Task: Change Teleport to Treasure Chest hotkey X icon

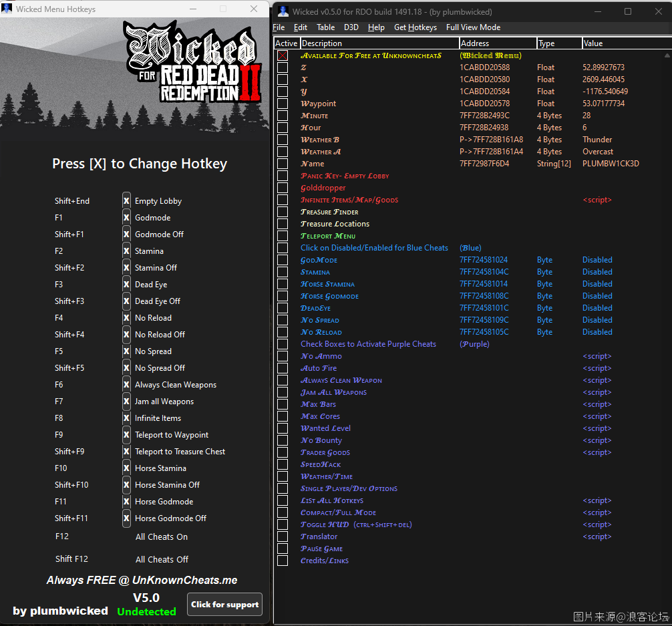Action: click(126, 452)
